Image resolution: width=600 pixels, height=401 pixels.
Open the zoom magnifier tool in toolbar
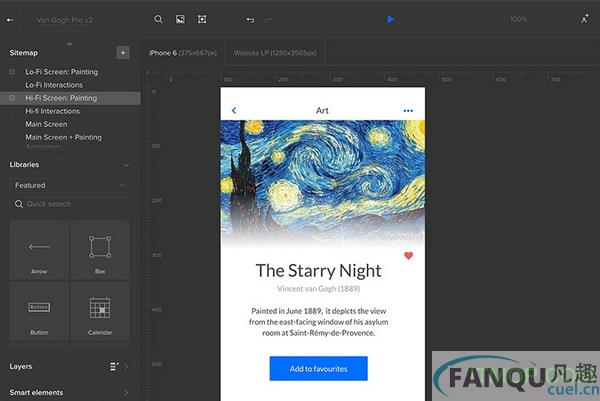[x=158, y=19]
